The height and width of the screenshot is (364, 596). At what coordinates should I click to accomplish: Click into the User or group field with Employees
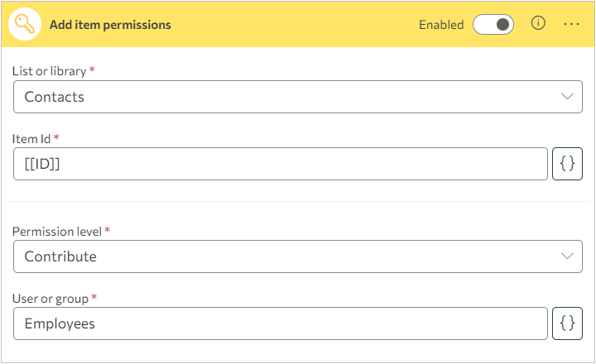281,323
